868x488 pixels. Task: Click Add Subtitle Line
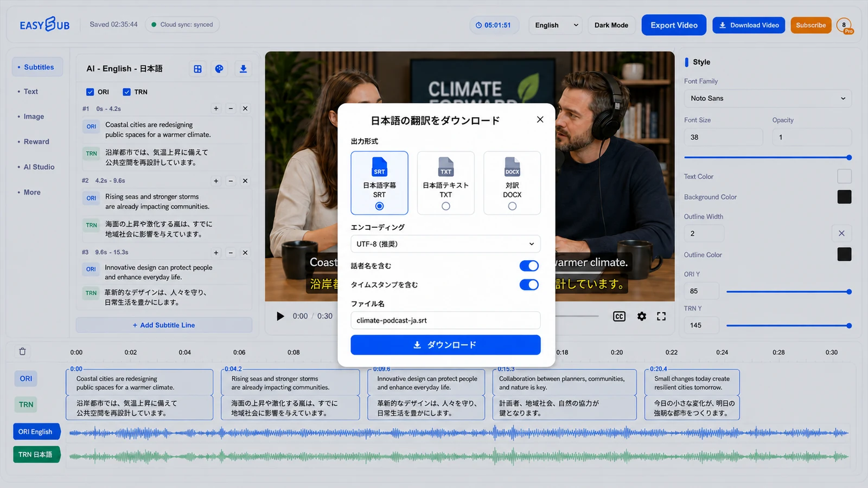point(164,325)
